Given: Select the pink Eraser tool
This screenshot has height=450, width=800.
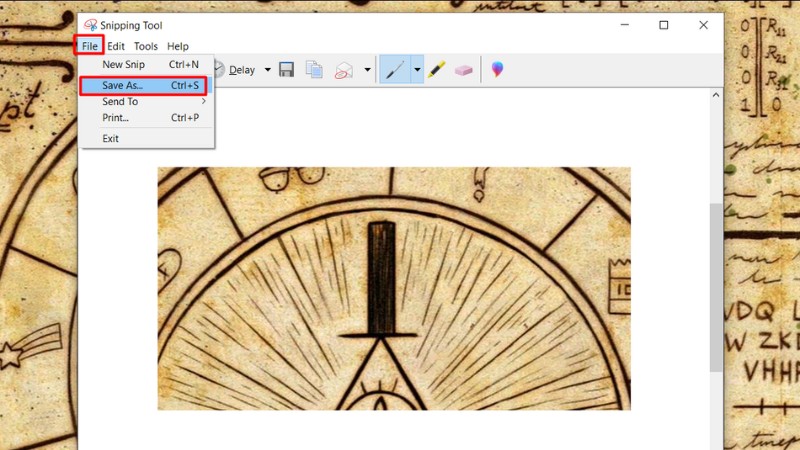Looking at the screenshot, I should (x=463, y=70).
